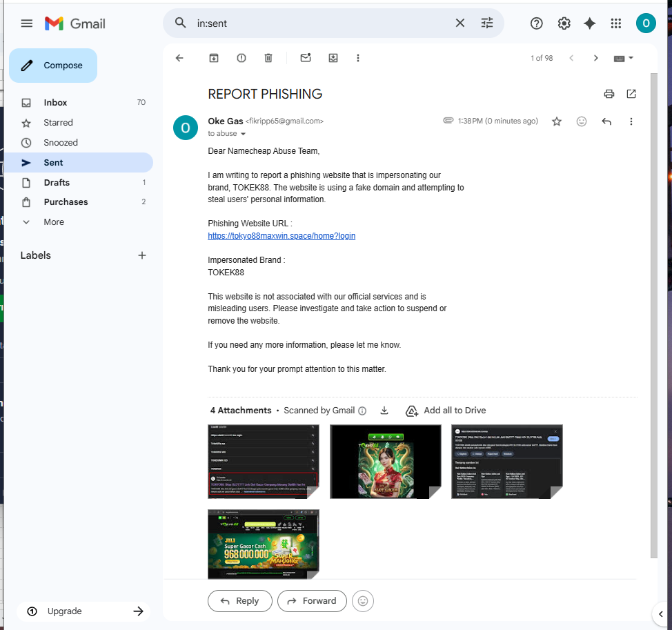The width and height of the screenshot is (672, 630).
Task: Reply using the arrow icon in header
Action: click(606, 121)
